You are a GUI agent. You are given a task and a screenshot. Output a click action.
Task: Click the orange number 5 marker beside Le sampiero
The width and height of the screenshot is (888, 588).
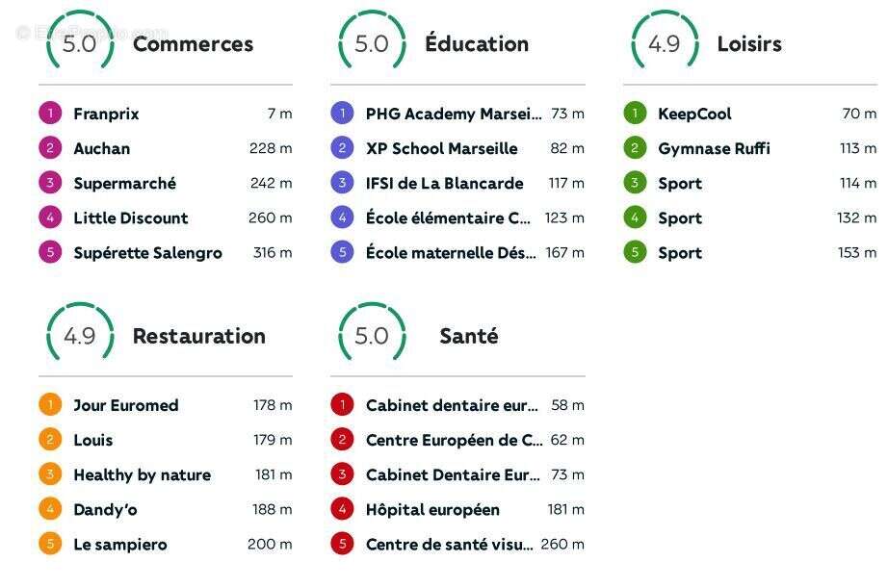pyautogui.click(x=49, y=544)
